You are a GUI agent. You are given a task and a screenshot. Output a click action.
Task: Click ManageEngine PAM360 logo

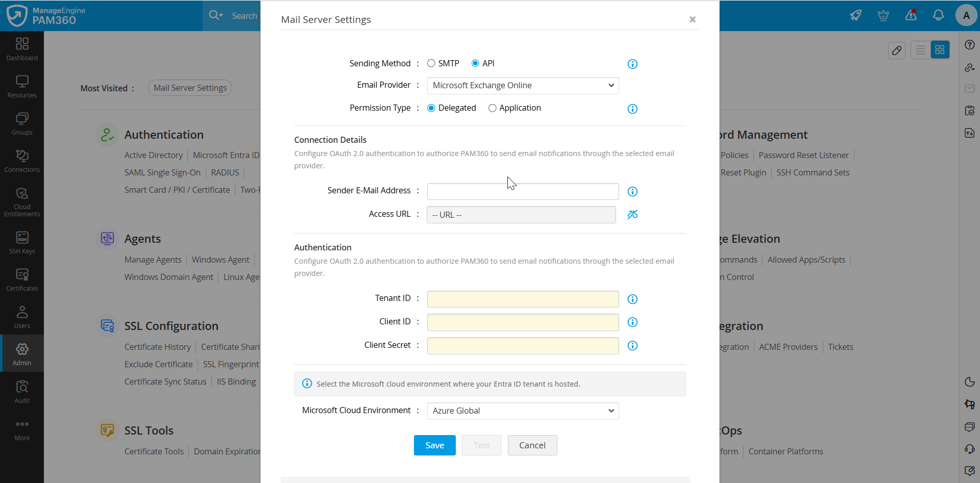point(46,15)
